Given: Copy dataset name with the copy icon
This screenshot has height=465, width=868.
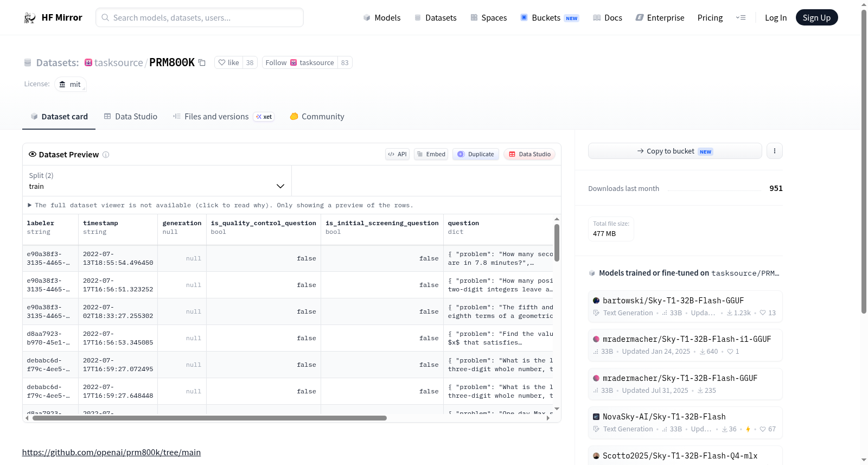Looking at the screenshot, I should (202, 62).
